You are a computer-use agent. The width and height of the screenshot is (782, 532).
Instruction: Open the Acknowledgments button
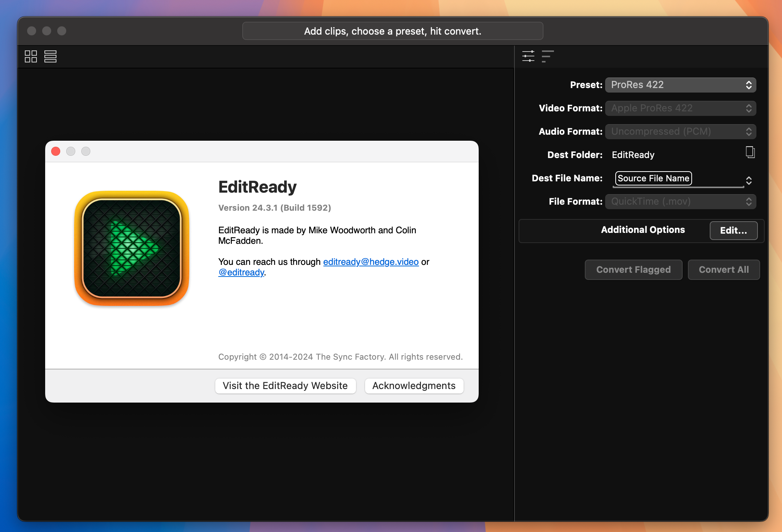tap(414, 386)
